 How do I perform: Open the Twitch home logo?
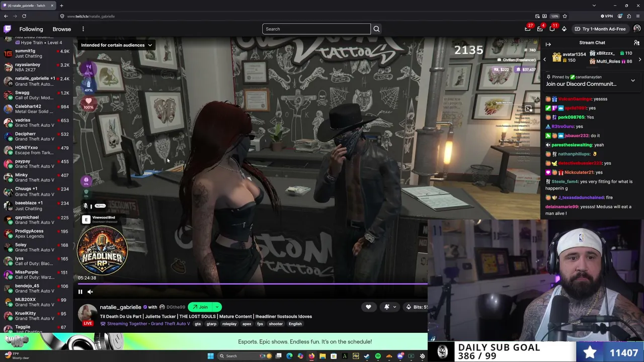click(7, 29)
